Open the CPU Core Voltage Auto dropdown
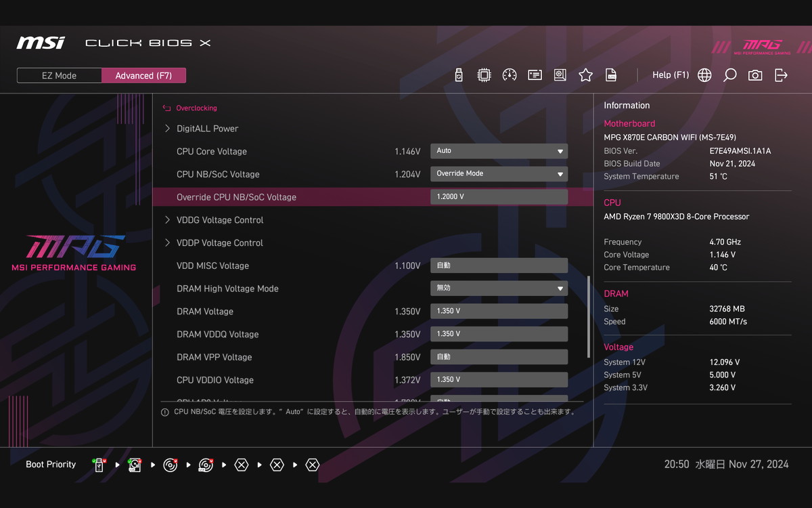 pyautogui.click(x=499, y=151)
